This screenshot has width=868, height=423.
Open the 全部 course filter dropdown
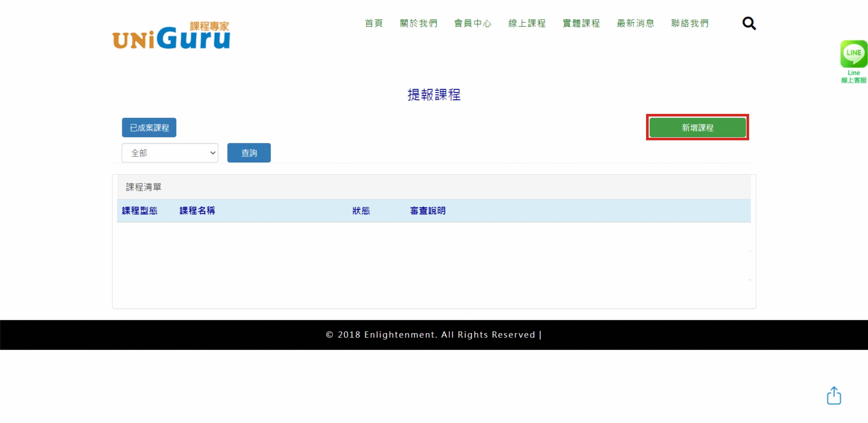170,153
